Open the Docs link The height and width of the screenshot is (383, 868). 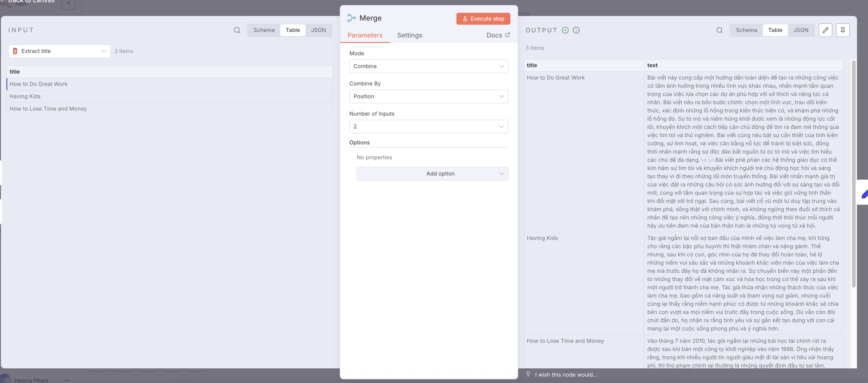(x=498, y=35)
